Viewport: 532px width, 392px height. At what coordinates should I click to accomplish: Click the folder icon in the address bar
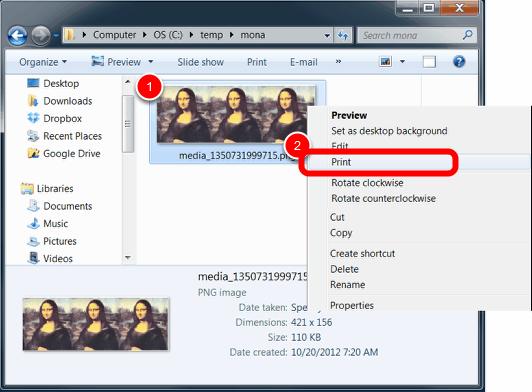point(70,35)
